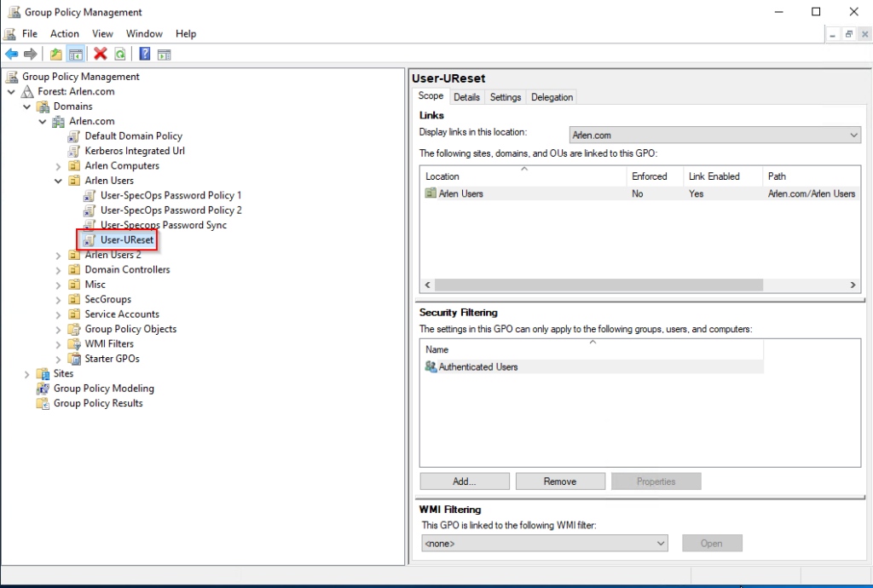Toggle the Show/Hide Action Pane toolbar icon
Image resolution: width=873 pixels, height=588 pixels.
click(164, 54)
